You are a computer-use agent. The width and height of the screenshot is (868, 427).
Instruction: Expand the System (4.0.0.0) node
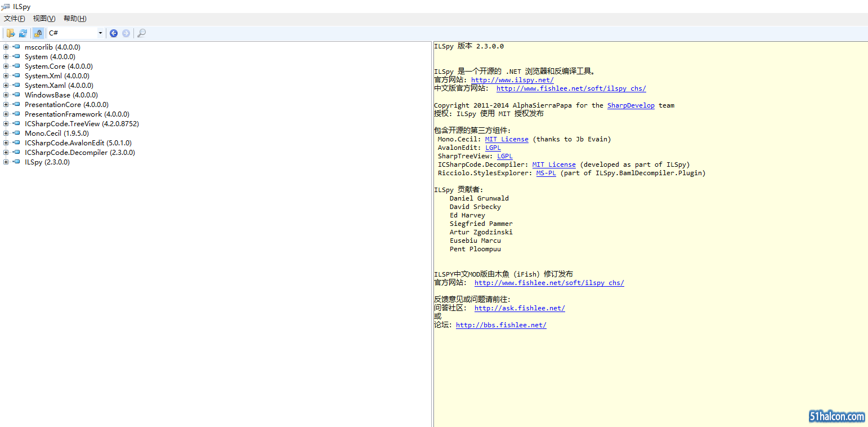pos(6,57)
